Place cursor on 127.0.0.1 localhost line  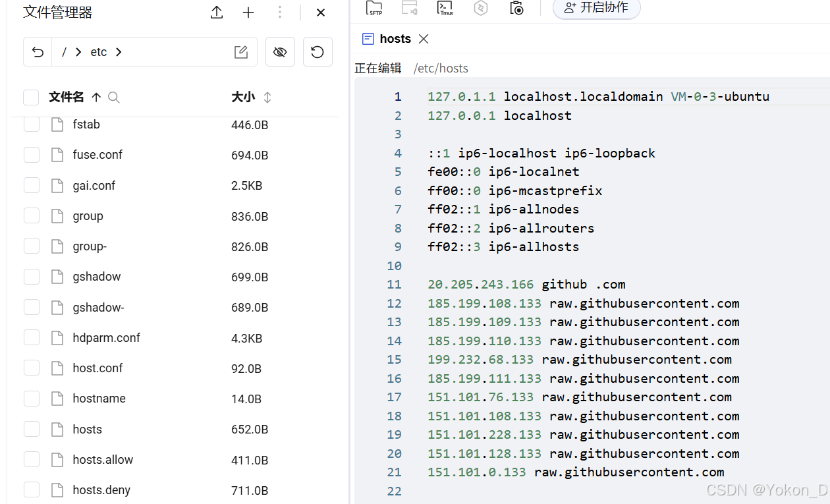(x=499, y=116)
